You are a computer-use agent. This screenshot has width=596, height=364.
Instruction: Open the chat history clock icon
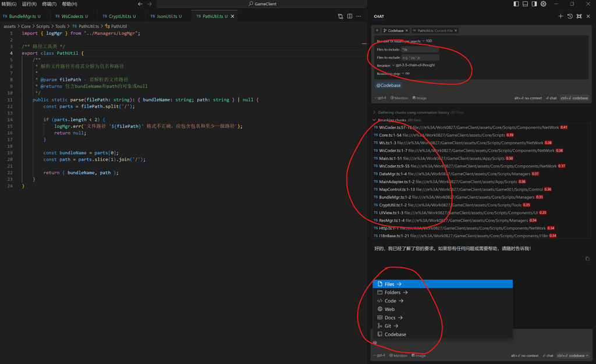pos(570,16)
